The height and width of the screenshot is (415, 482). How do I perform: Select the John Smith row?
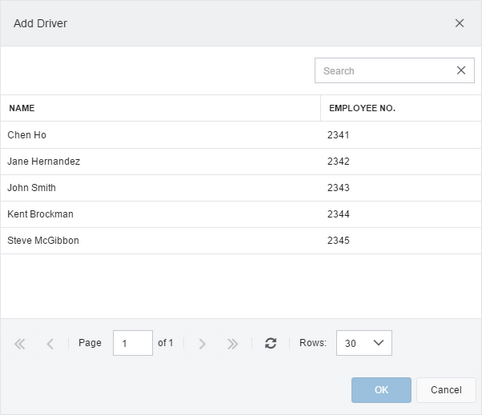click(x=241, y=188)
